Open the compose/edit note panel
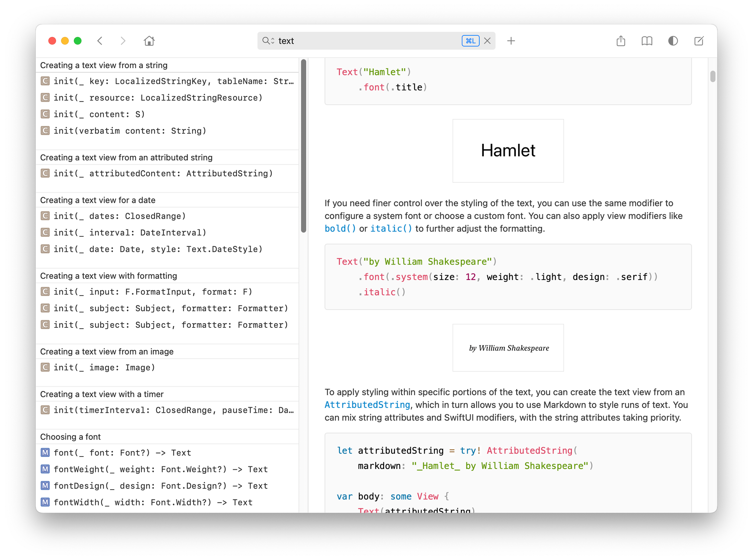This screenshot has height=560, width=753. point(699,41)
